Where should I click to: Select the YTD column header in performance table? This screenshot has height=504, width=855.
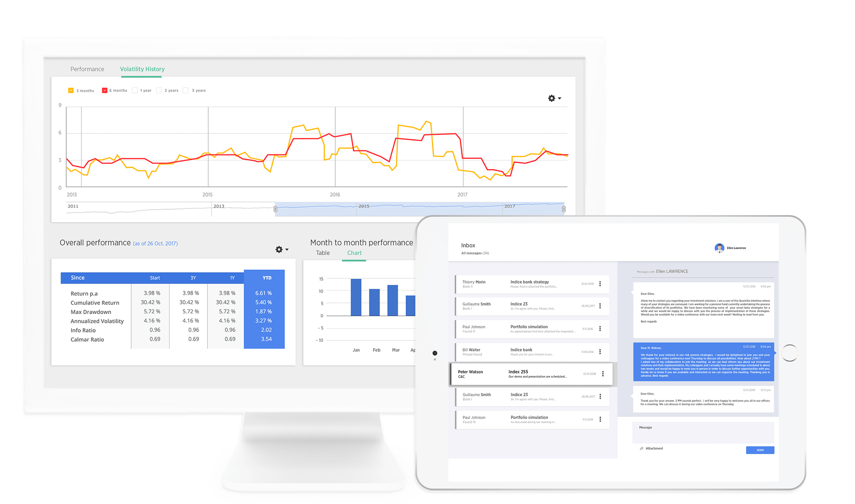pyautogui.click(x=264, y=278)
